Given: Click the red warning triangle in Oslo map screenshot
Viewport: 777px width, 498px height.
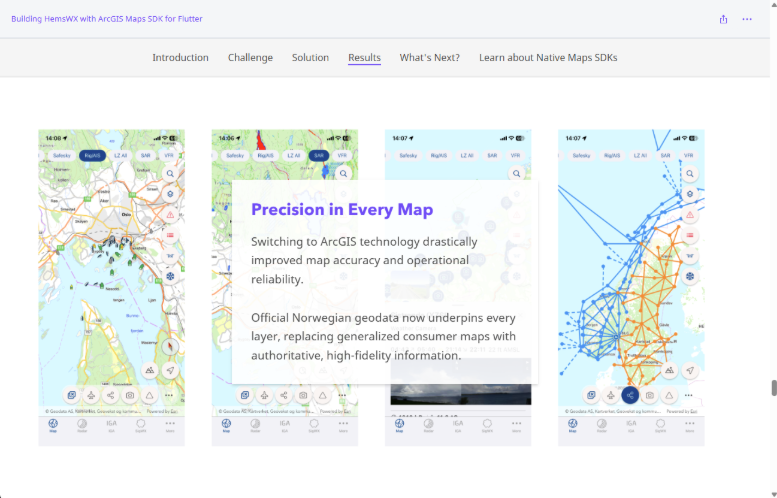Looking at the screenshot, I should click(170, 215).
